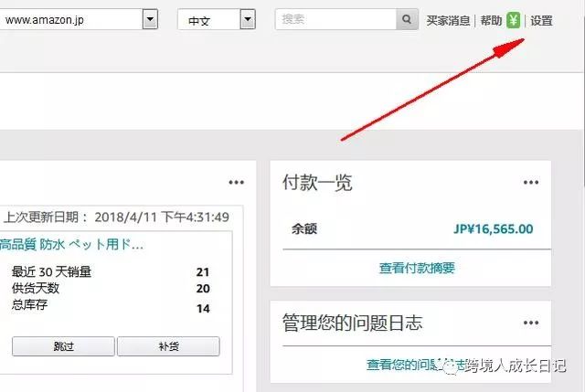The width and height of the screenshot is (585, 392).
Task: Open 买家消息 buyer messages
Action: coord(448,20)
